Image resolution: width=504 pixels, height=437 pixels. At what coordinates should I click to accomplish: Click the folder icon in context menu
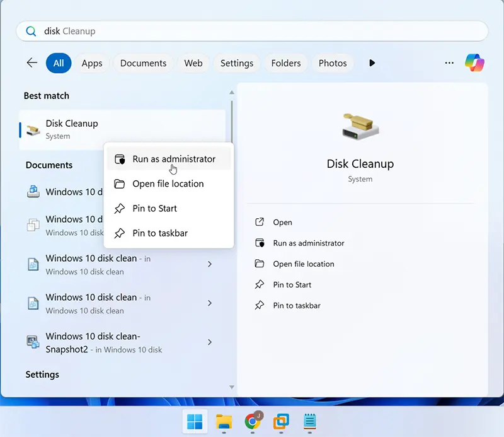pos(120,184)
